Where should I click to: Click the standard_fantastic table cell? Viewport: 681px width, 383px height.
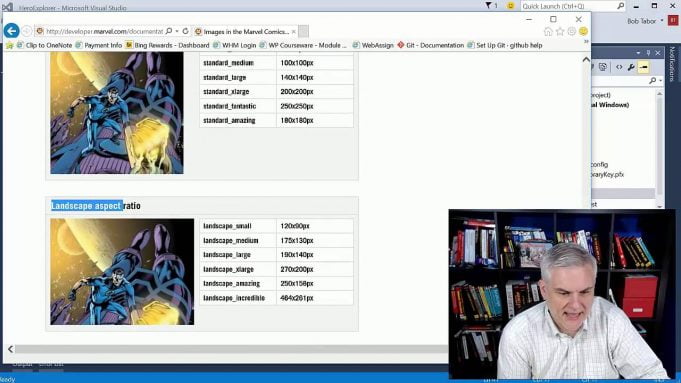[x=238, y=106]
